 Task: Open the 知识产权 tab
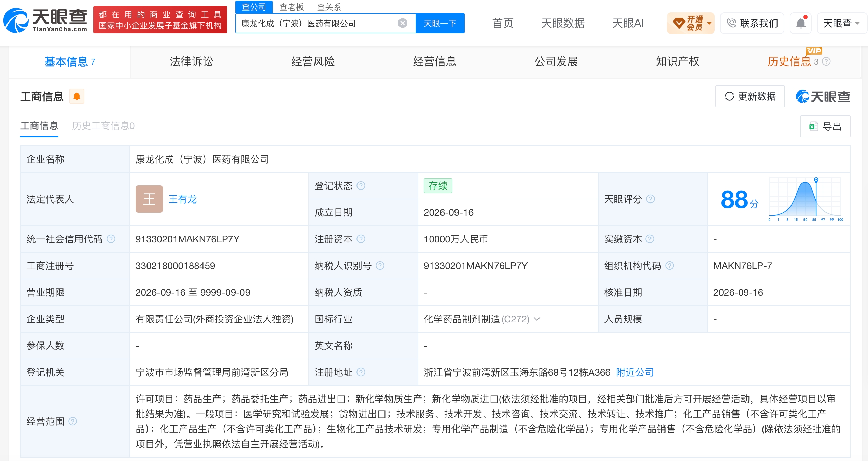(677, 62)
